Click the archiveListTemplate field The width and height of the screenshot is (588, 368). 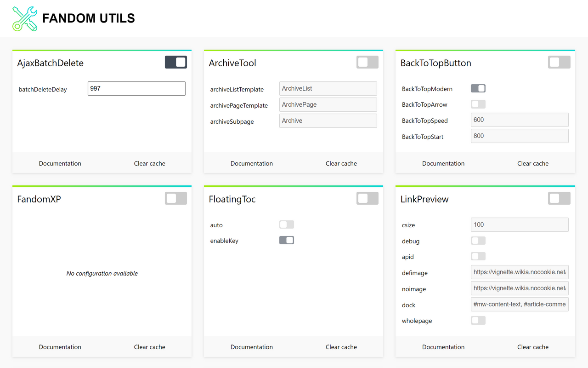point(328,88)
